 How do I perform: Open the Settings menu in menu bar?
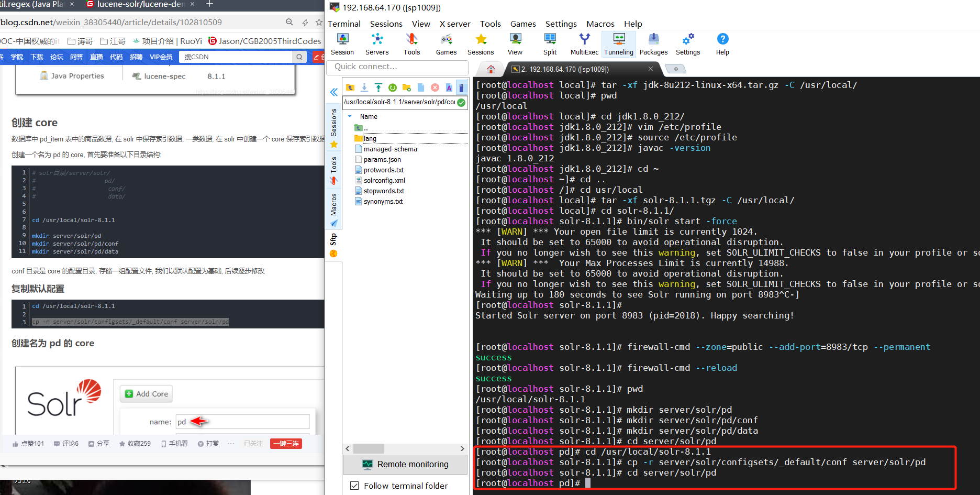click(561, 24)
